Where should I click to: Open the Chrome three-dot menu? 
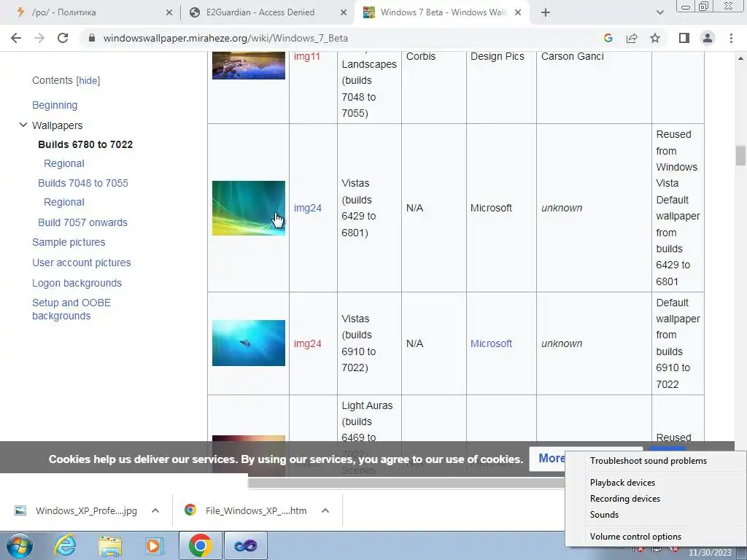[x=731, y=38]
